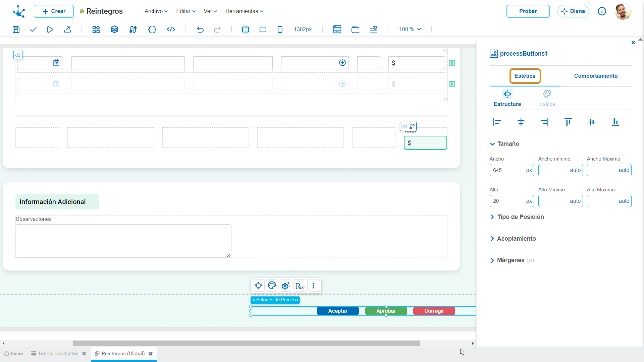
Task: Redo the last action
Action: [217, 29]
